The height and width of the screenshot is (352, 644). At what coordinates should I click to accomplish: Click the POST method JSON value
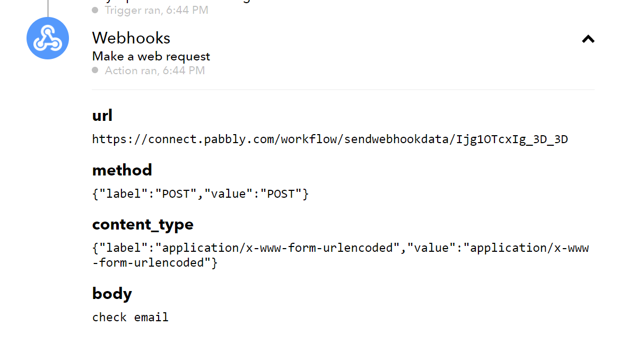coord(201,194)
